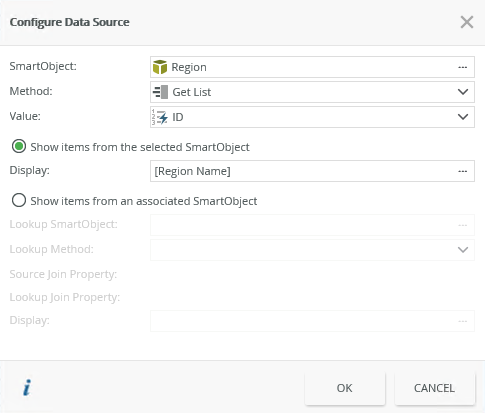
Task: Click the Get List method text
Action: coord(192,92)
